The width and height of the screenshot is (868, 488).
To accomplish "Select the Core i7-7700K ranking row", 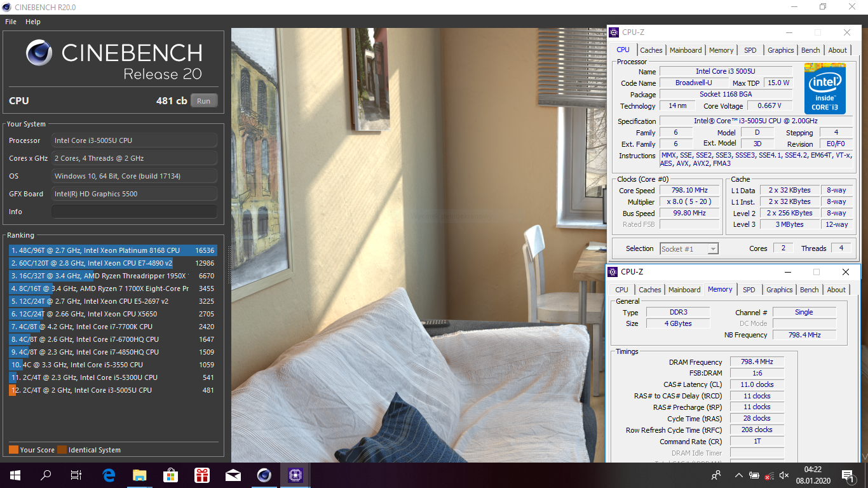I will click(x=113, y=327).
